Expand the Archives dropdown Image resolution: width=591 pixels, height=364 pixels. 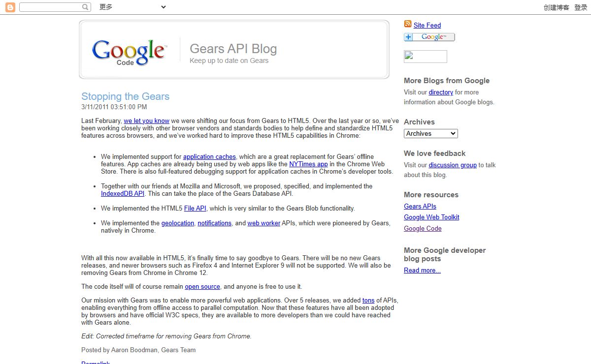pos(431,133)
